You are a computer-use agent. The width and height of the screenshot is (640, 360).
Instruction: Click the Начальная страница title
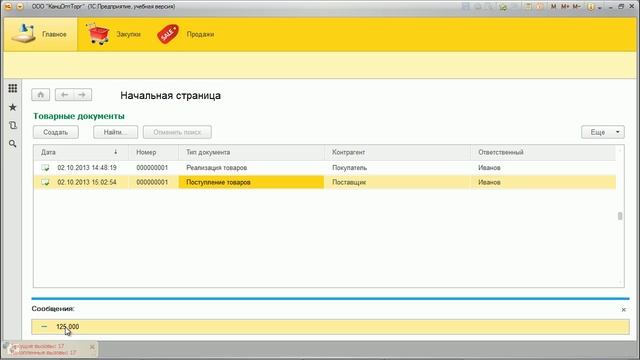[170, 96]
